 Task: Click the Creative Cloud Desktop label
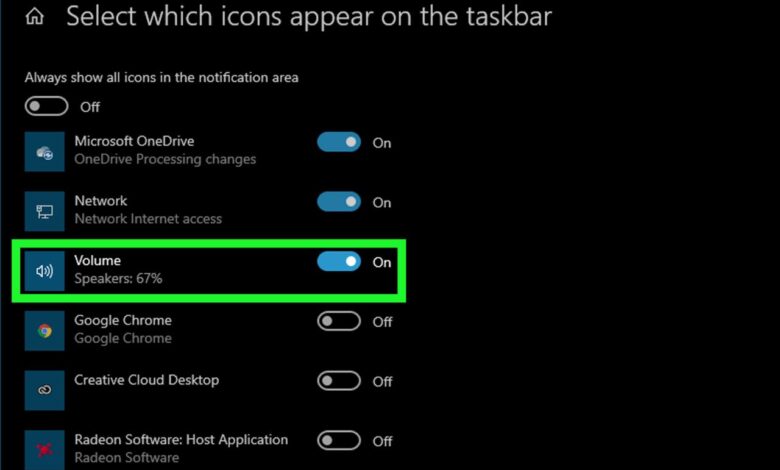point(146,380)
